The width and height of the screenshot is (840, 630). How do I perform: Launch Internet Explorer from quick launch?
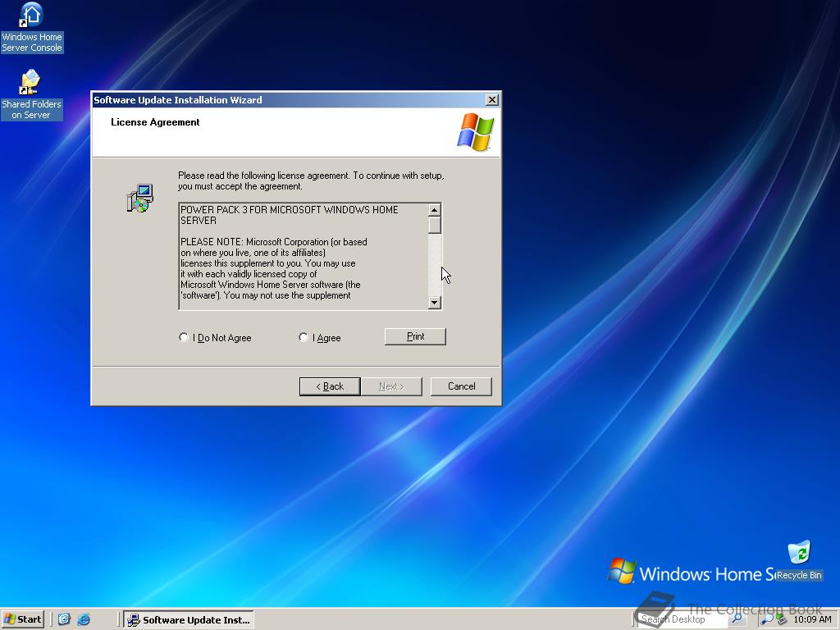(84, 619)
